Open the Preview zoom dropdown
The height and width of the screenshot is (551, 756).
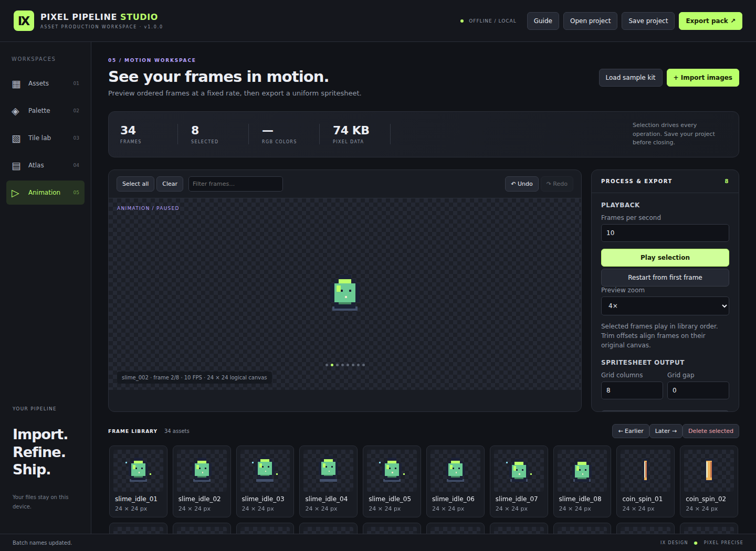pyautogui.click(x=665, y=306)
